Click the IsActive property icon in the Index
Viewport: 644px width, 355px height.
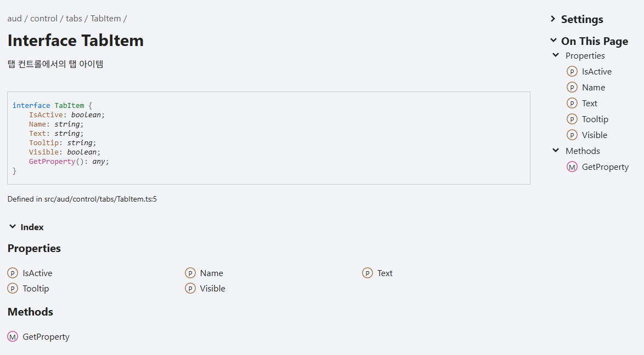pyautogui.click(x=13, y=273)
